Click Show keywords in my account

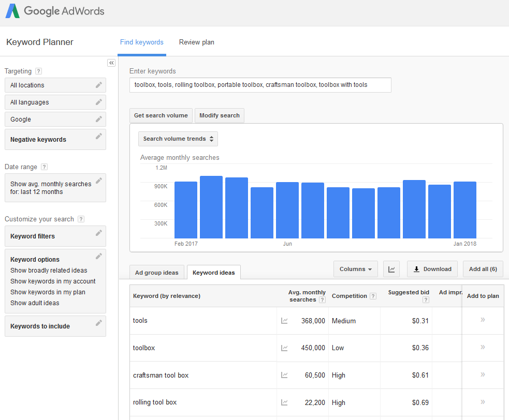(53, 281)
